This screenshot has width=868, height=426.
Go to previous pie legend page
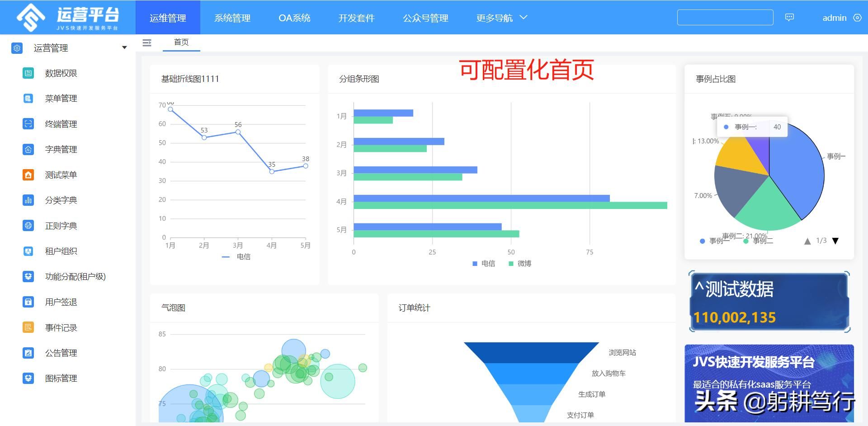[807, 241]
